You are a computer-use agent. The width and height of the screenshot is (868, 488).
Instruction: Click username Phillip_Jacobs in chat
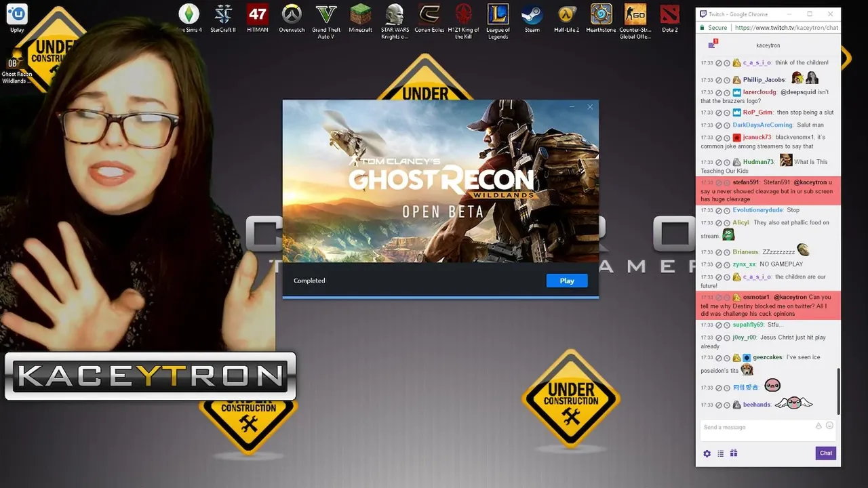pyautogui.click(x=764, y=80)
